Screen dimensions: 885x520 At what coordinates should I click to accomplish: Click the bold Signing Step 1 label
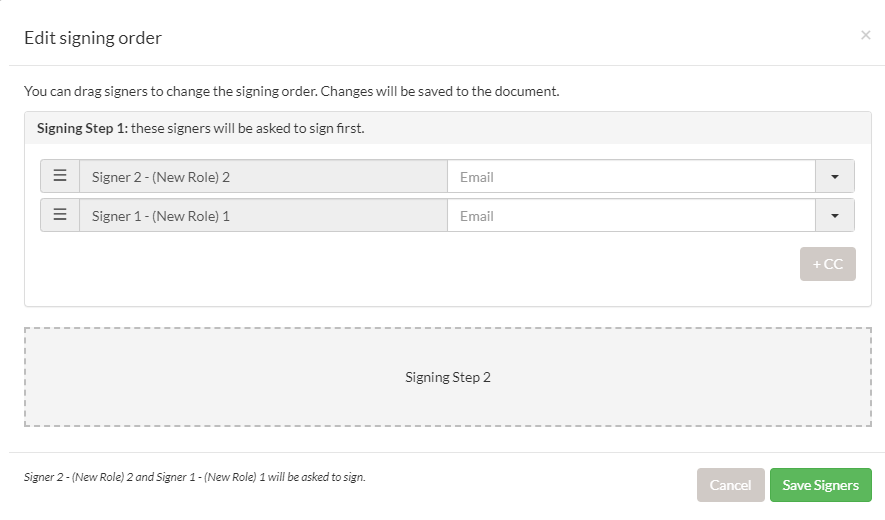coord(82,128)
